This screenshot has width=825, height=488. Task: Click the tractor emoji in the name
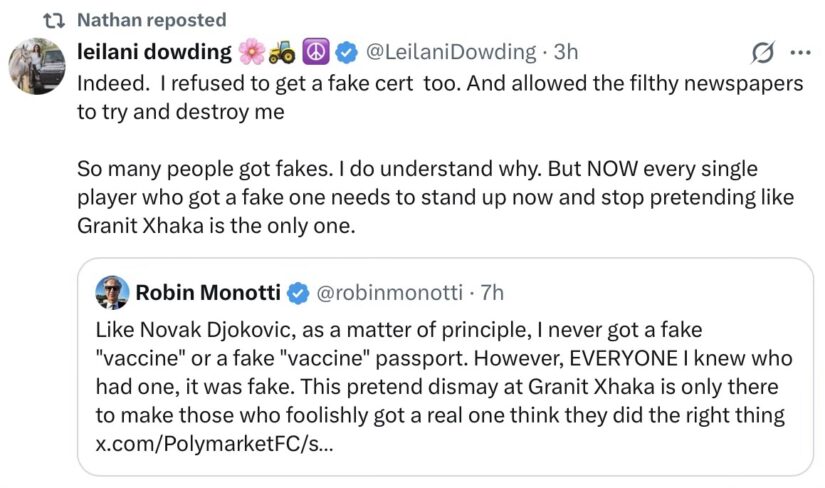coord(282,52)
